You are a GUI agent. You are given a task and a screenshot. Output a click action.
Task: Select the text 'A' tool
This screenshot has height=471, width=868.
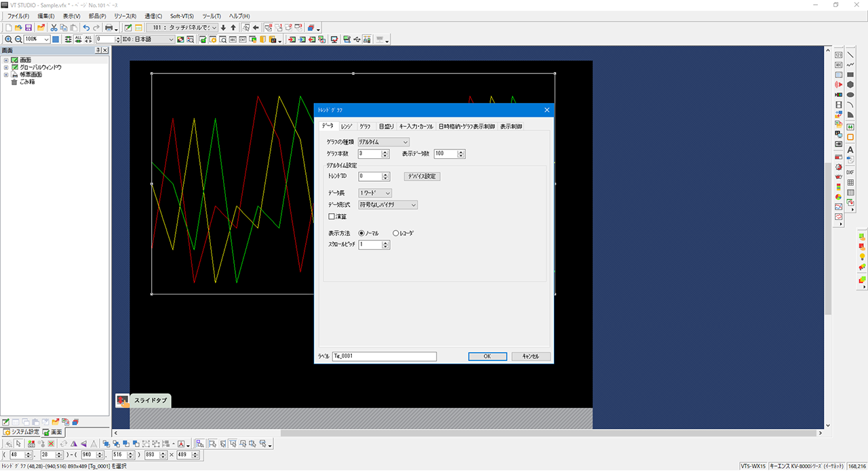point(850,149)
